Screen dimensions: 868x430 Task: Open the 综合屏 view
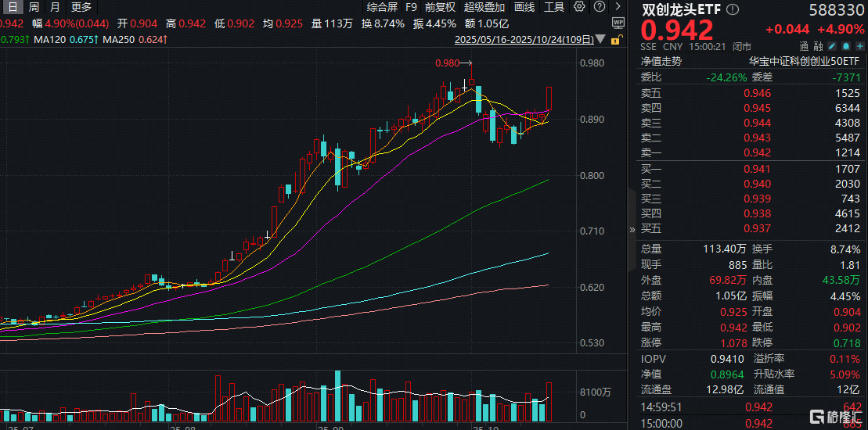381,7
